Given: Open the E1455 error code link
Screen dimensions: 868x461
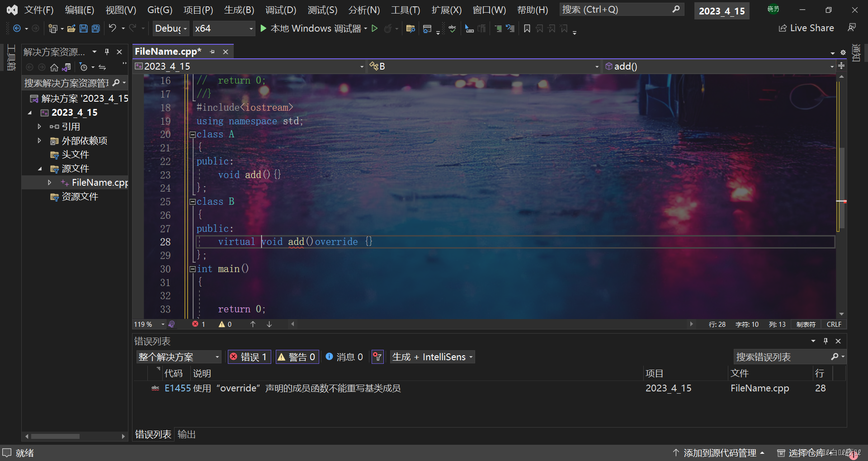Looking at the screenshot, I should pos(178,388).
